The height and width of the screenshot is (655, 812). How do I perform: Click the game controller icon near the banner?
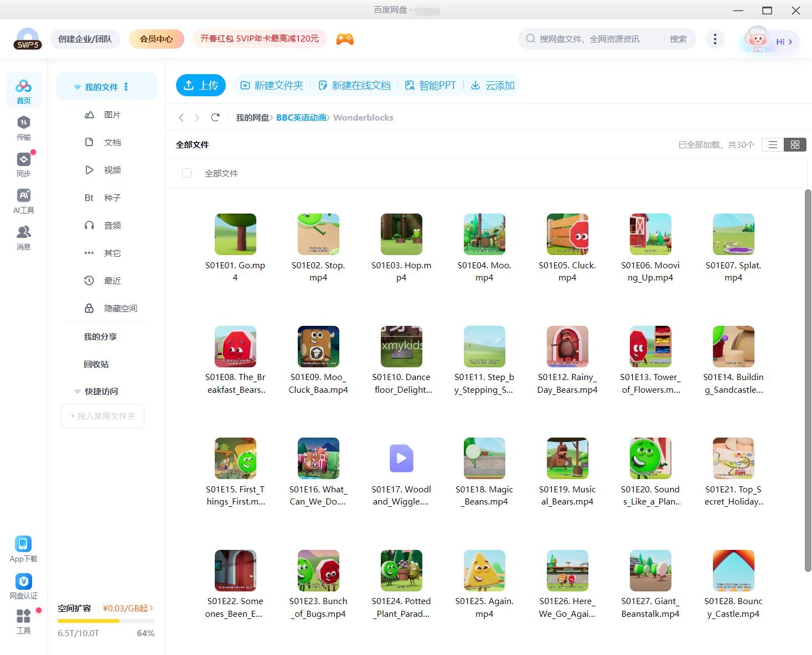[x=344, y=38]
